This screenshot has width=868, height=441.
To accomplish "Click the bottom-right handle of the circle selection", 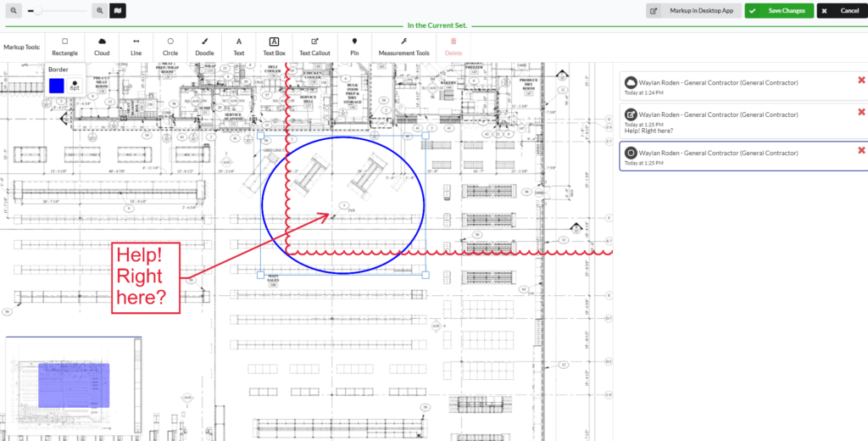I will 426,275.
